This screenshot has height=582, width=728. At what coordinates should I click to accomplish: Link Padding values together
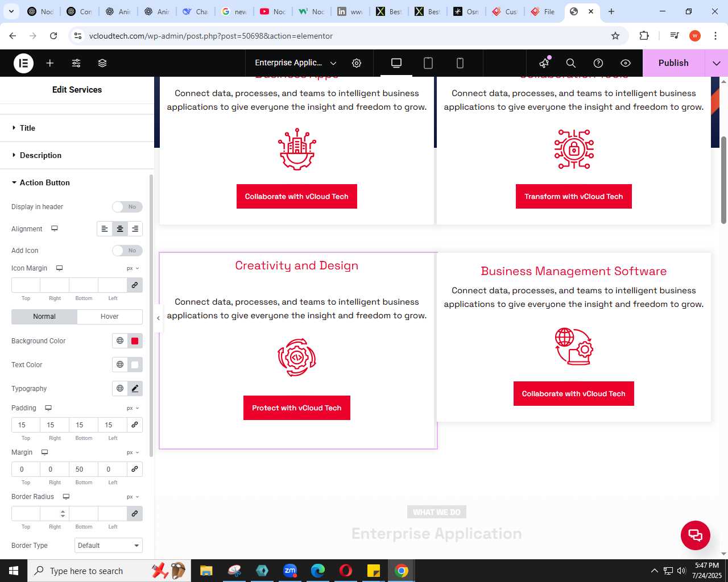coord(135,425)
